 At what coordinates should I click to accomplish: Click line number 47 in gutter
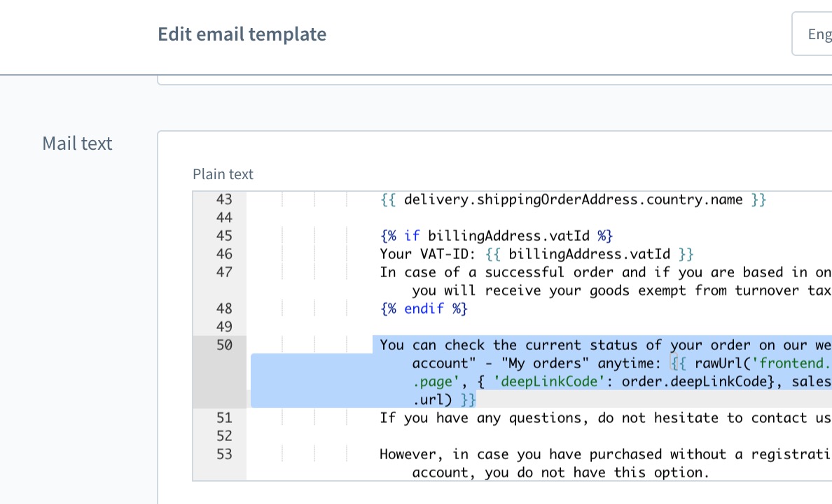[224, 272]
